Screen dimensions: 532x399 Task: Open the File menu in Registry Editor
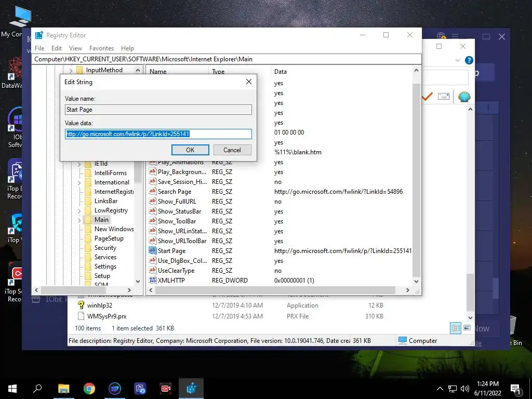pos(39,48)
